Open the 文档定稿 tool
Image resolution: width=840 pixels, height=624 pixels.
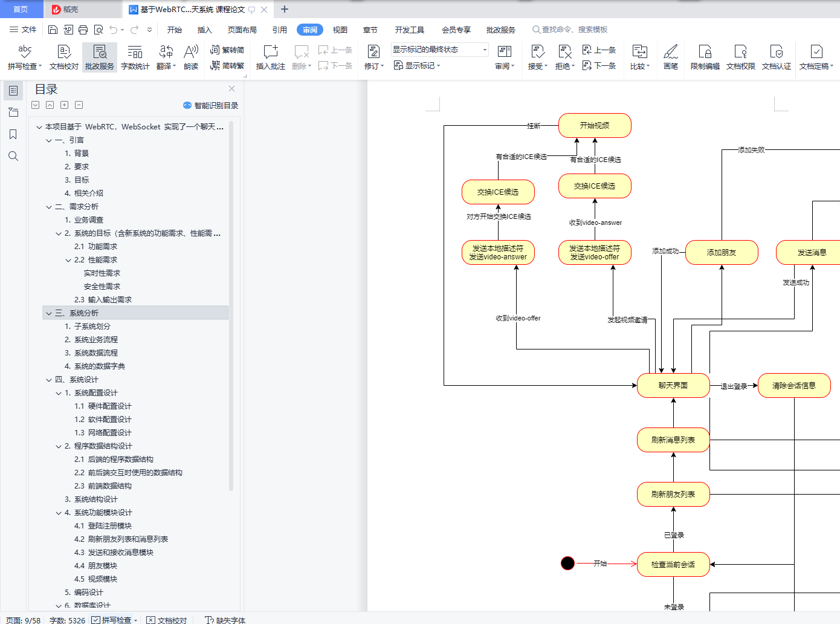pyautogui.click(x=816, y=57)
